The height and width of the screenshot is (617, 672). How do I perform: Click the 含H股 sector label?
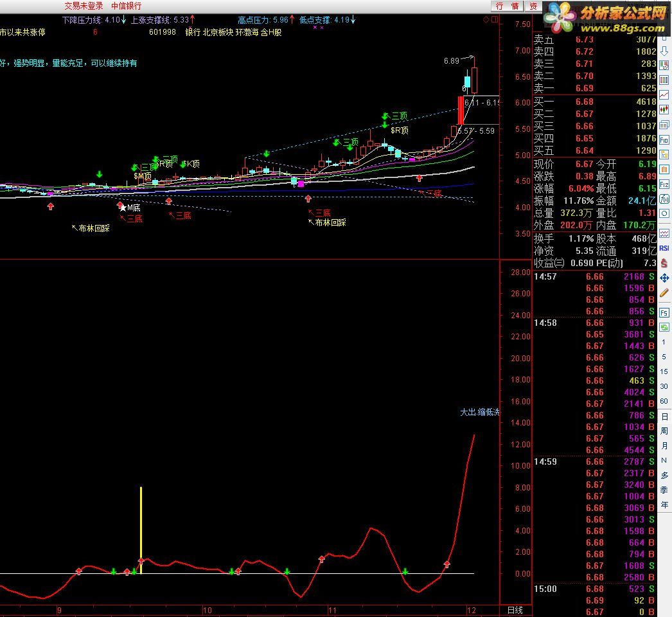click(x=271, y=32)
